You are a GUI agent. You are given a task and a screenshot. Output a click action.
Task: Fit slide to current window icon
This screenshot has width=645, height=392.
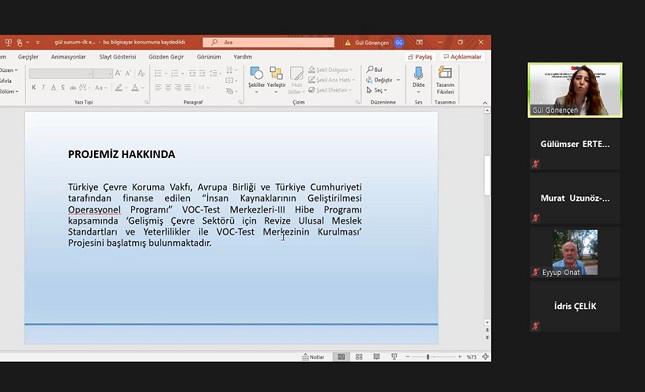pyautogui.click(x=485, y=357)
